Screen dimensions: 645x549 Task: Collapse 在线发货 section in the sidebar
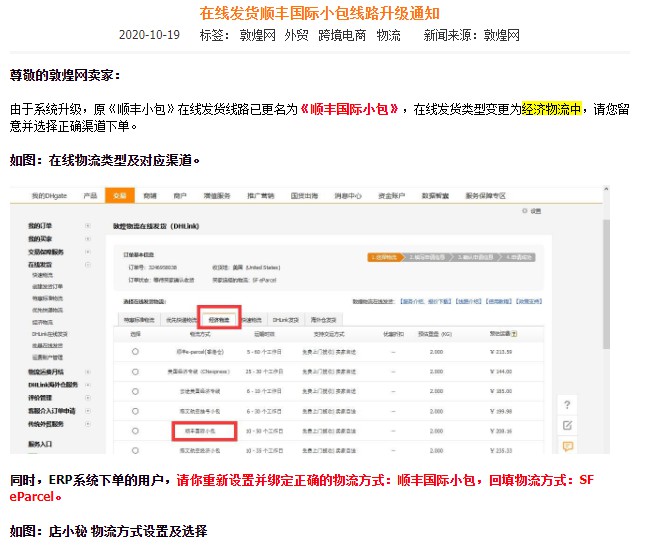88,264
